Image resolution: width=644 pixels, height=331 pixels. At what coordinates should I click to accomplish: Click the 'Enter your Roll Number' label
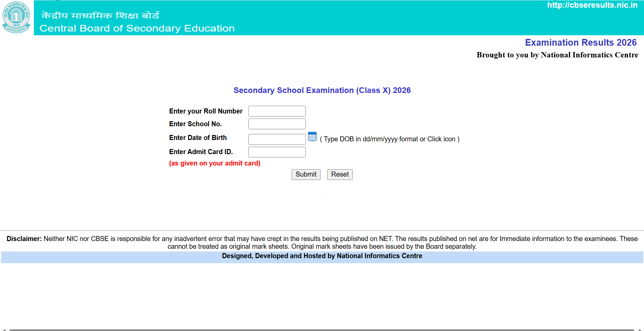click(205, 111)
